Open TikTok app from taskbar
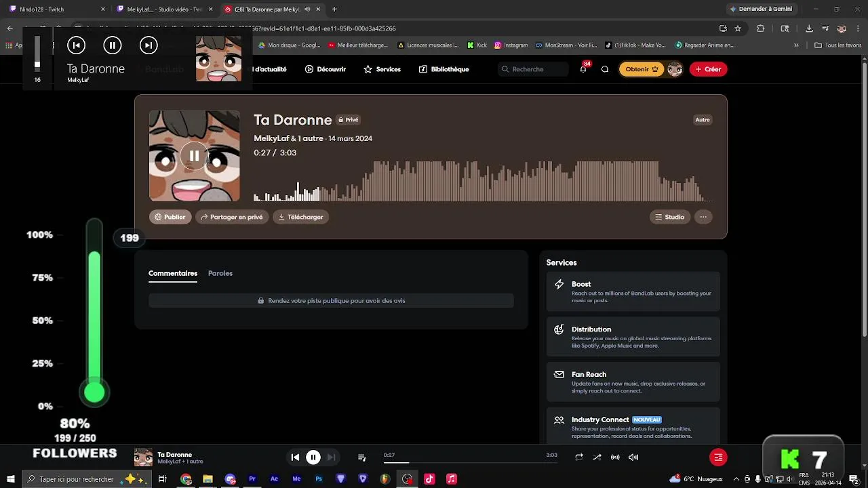 point(429,479)
